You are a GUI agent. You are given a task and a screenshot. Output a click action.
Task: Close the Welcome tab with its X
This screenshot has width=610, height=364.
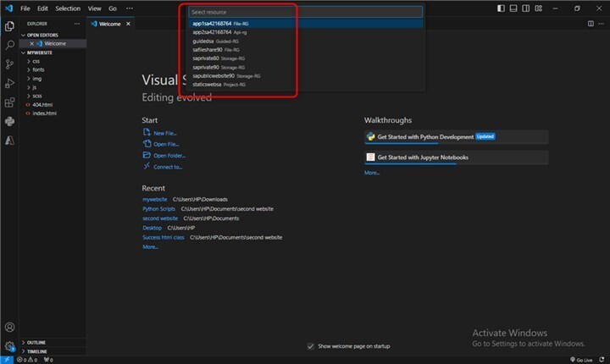[128, 24]
